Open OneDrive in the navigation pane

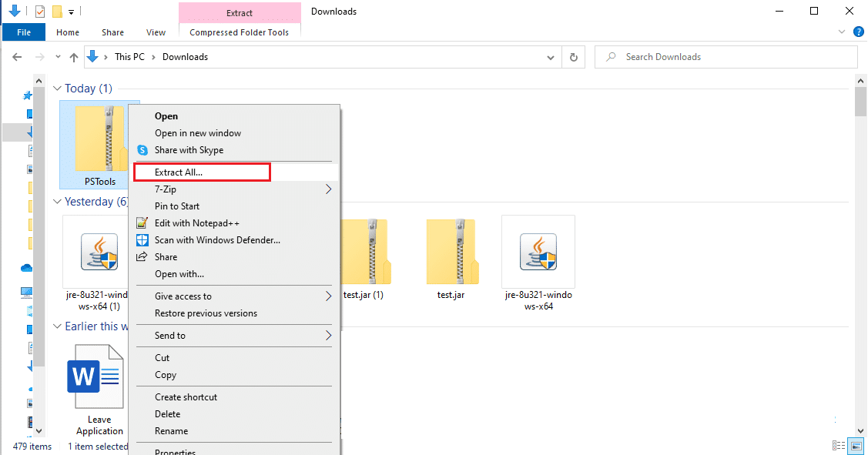26,267
